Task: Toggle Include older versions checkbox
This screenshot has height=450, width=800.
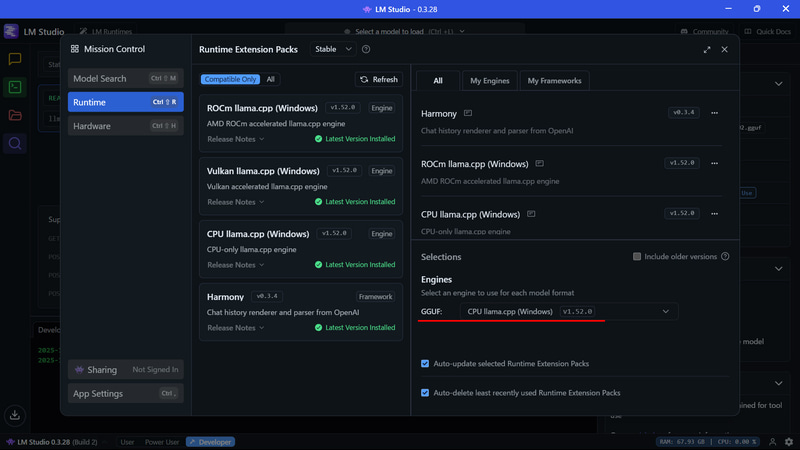Action: point(637,257)
